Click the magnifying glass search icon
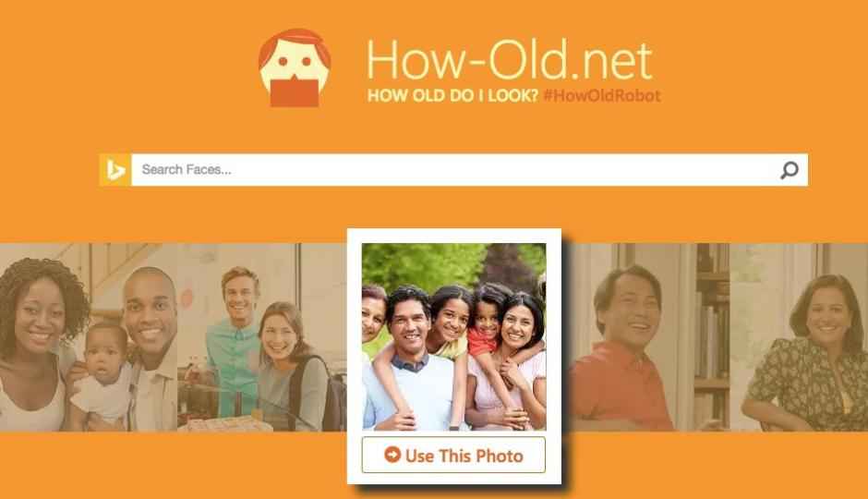Screen dimensions: 868x499 tap(790, 169)
